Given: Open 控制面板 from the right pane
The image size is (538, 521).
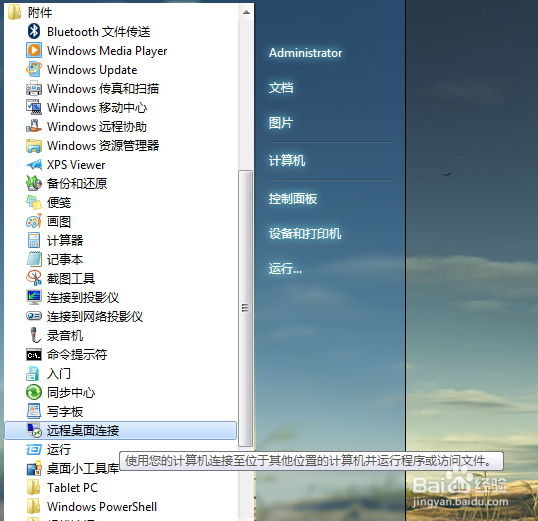Looking at the screenshot, I should coord(293,198).
